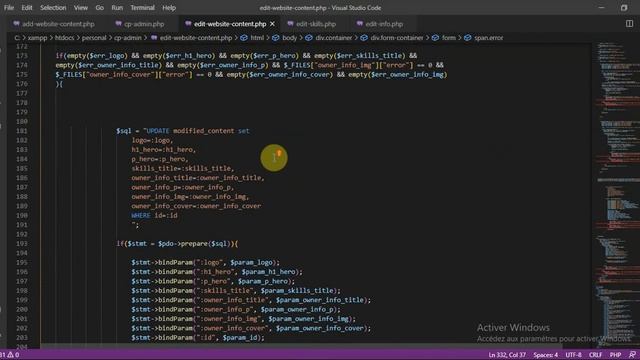
Task: Click UTF-8 encoding in status bar
Action: 573,355
